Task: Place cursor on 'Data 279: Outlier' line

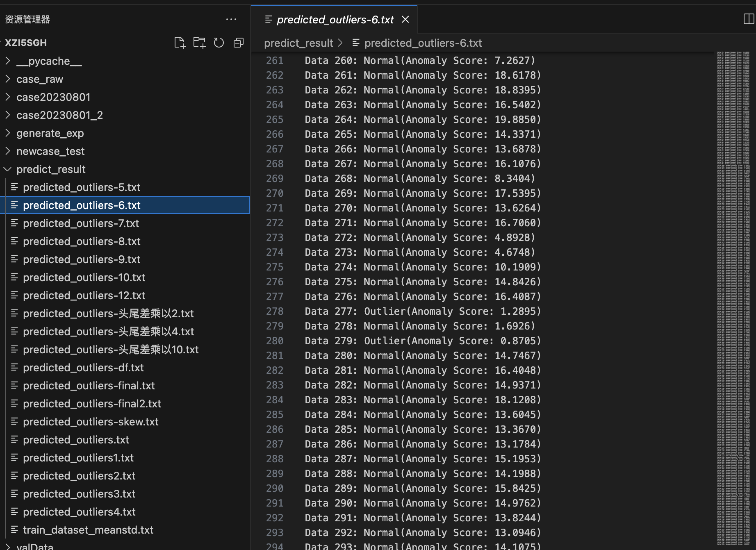Action: (423, 341)
